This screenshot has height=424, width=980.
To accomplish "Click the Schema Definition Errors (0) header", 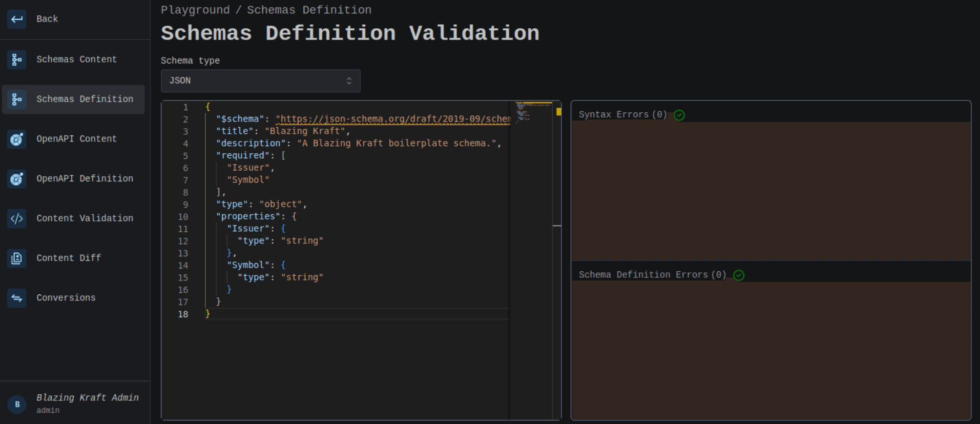I will pyautogui.click(x=653, y=275).
